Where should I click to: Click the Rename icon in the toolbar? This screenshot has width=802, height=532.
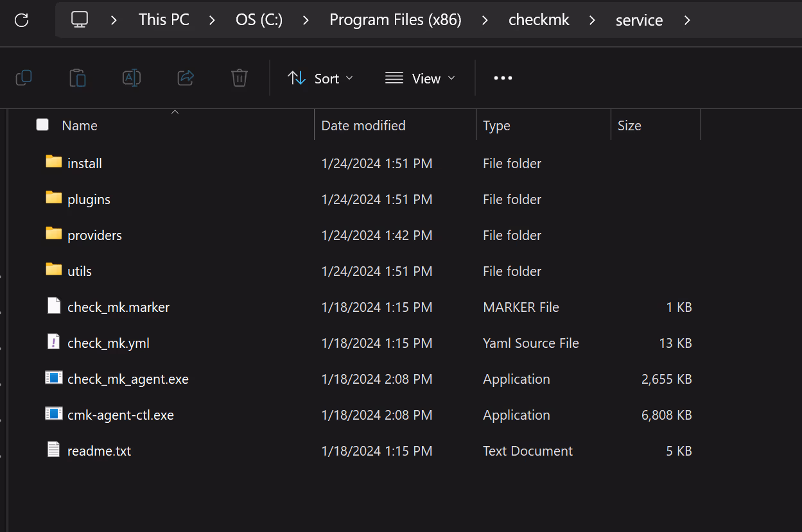132,78
